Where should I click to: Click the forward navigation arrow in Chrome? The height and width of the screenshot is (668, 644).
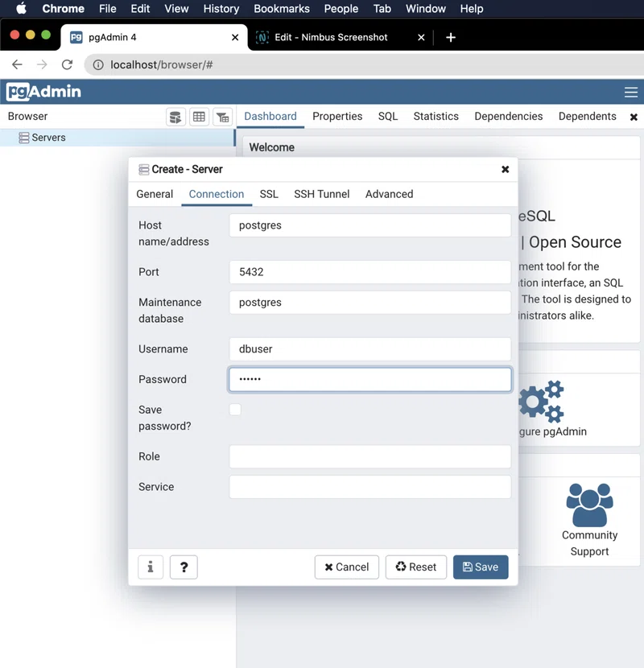pos(42,64)
